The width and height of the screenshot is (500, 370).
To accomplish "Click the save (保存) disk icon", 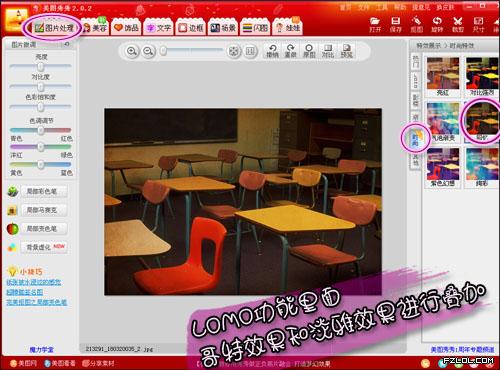I will pyautogui.click(x=396, y=24).
